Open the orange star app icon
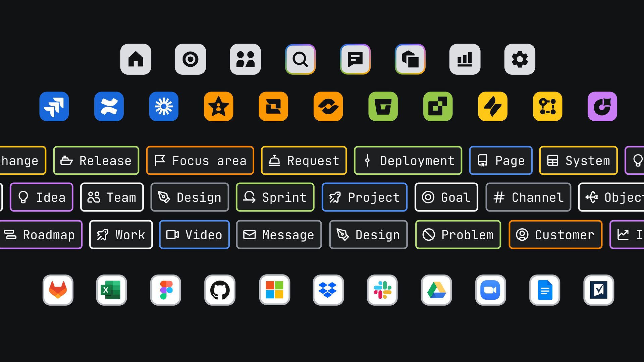Viewport: 644px width, 362px height. pyautogui.click(x=219, y=107)
